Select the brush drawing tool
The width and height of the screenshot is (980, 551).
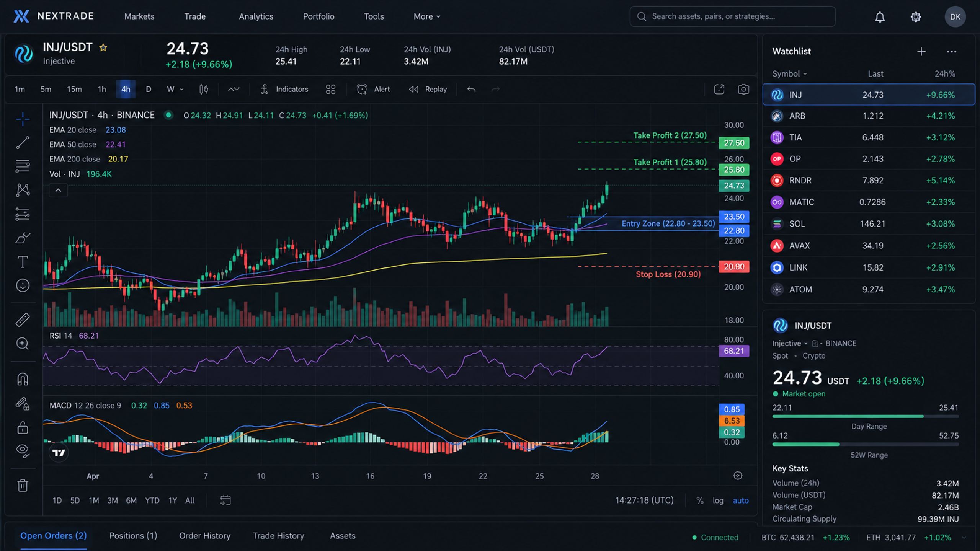point(23,238)
